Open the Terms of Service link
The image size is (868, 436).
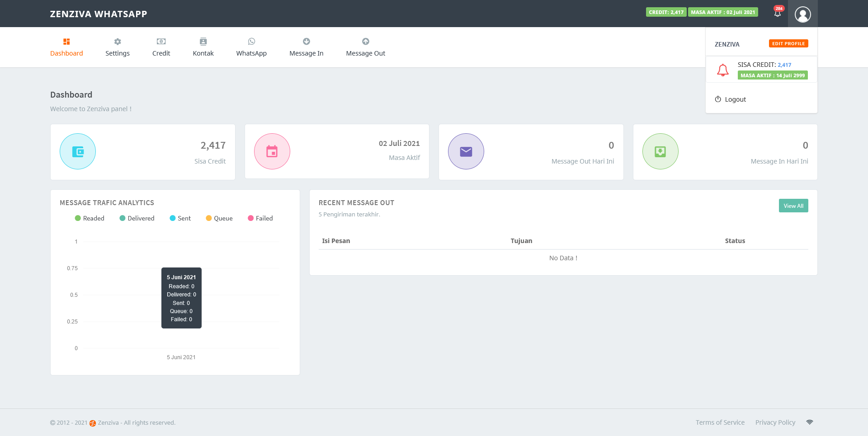click(x=720, y=422)
